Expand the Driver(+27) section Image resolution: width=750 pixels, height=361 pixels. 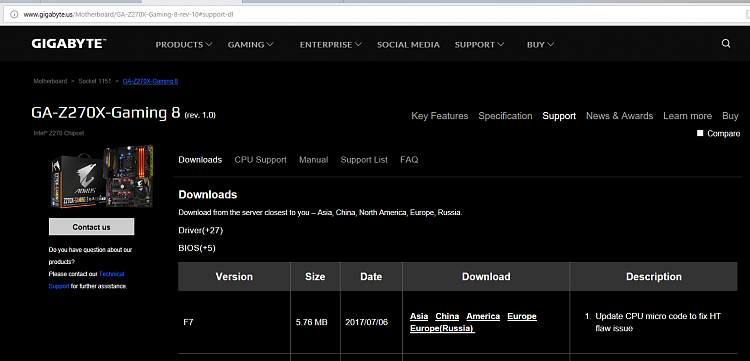pos(200,230)
